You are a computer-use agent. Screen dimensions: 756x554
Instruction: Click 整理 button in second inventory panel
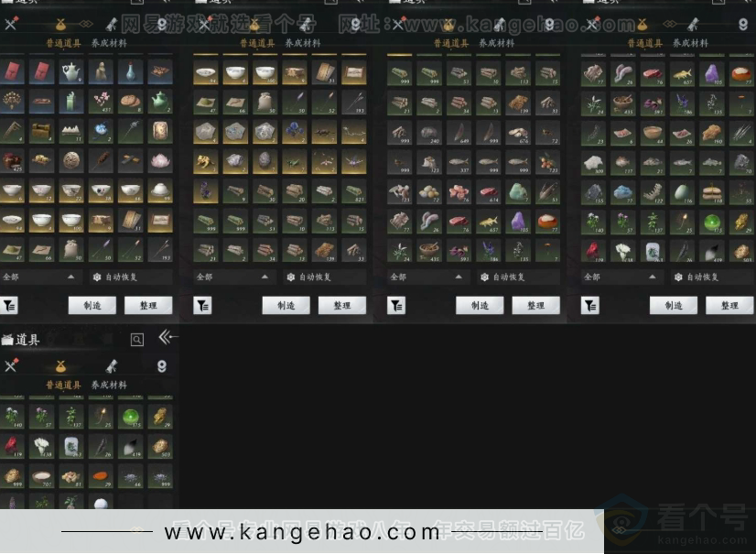coord(342,306)
